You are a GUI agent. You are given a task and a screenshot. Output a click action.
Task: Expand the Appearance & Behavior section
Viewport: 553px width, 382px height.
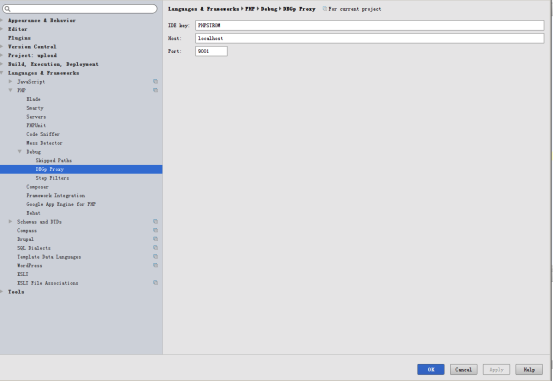point(2,20)
